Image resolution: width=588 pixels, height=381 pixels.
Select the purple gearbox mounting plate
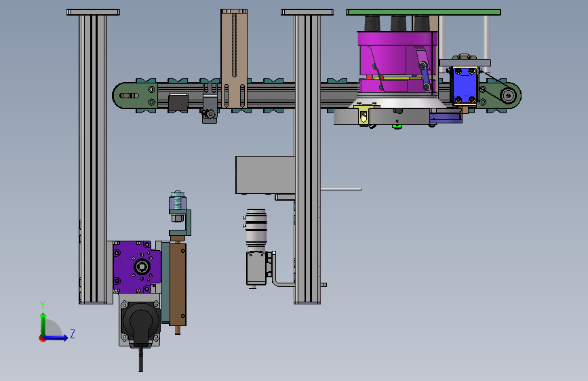click(137, 267)
